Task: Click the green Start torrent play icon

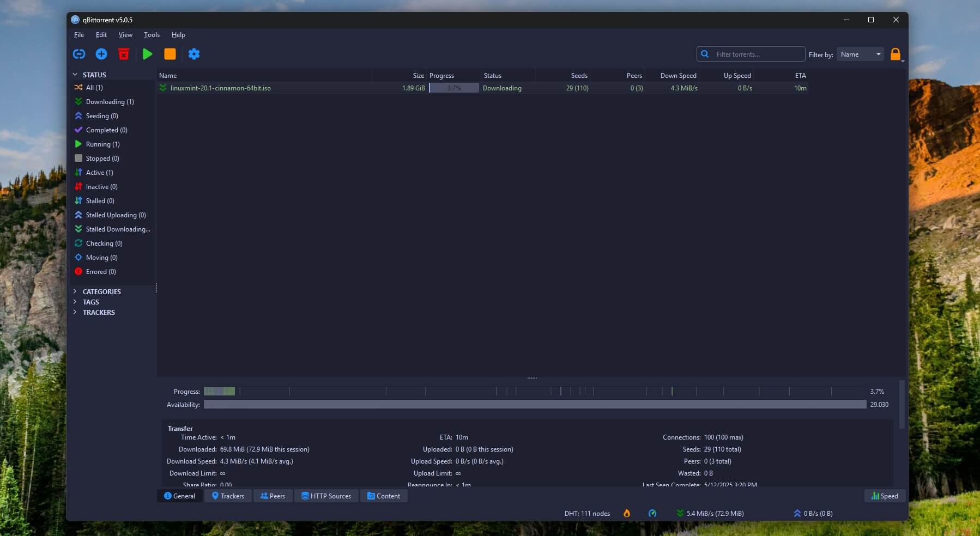Action: 147,54
